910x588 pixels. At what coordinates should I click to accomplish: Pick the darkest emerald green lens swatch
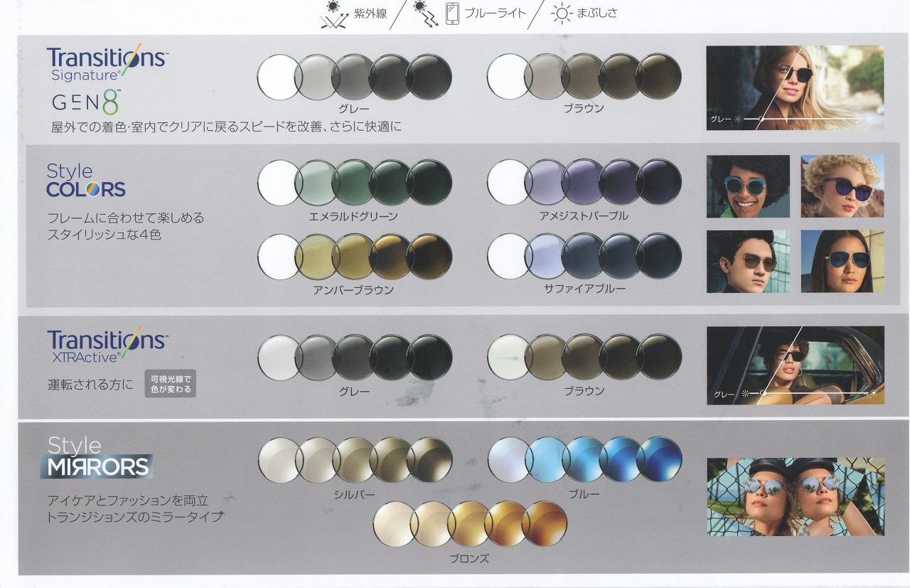[x=429, y=182]
